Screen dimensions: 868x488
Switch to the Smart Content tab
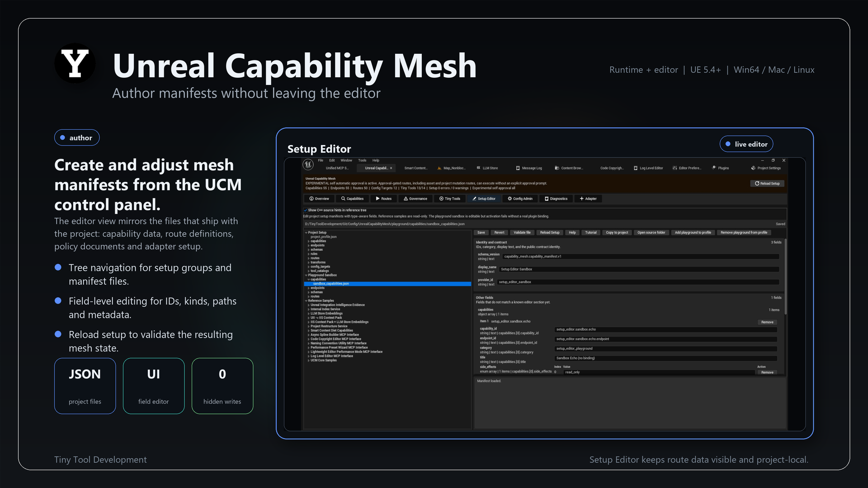click(x=415, y=168)
